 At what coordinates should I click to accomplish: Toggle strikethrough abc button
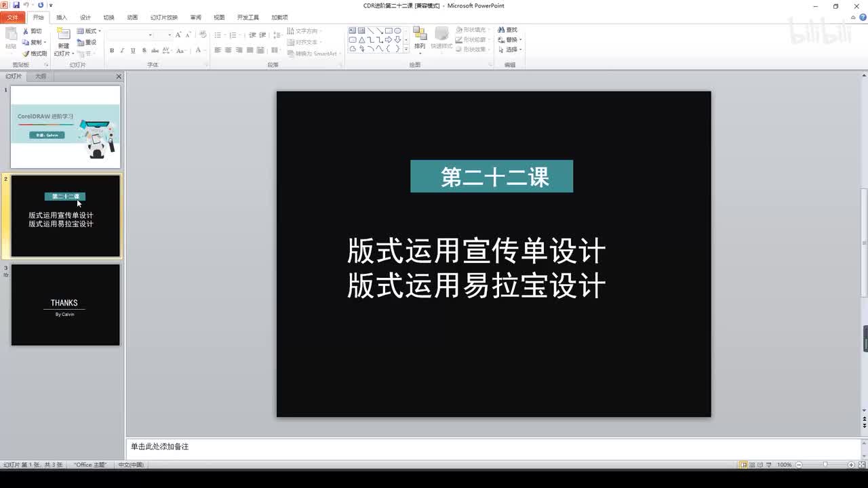(155, 50)
